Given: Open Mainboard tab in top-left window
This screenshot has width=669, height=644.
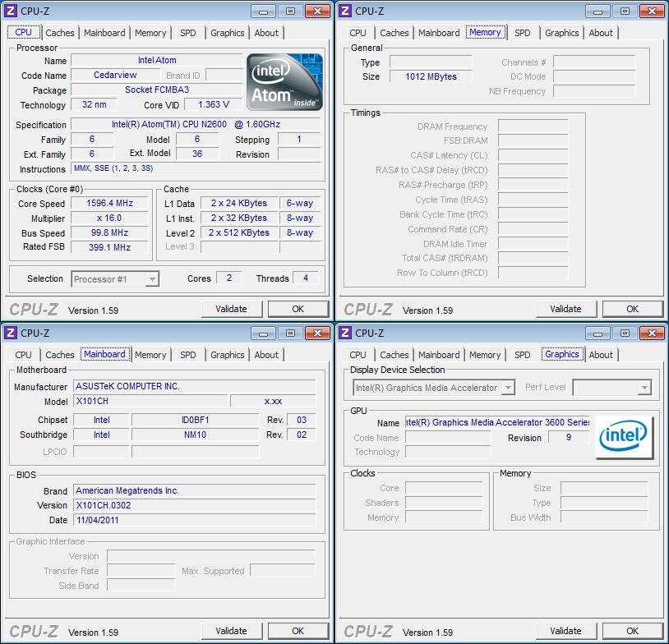Looking at the screenshot, I should click(x=104, y=33).
